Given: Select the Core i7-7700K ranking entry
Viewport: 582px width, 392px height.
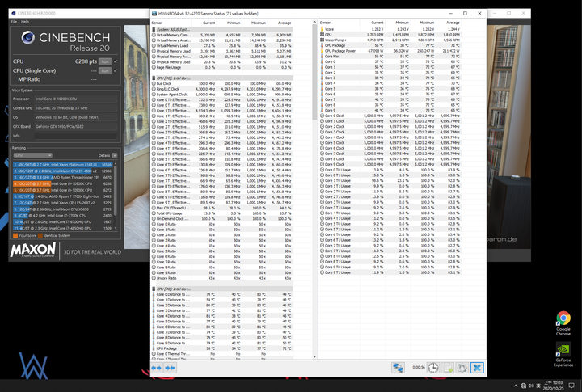Looking at the screenshot, I should [63, 215].
